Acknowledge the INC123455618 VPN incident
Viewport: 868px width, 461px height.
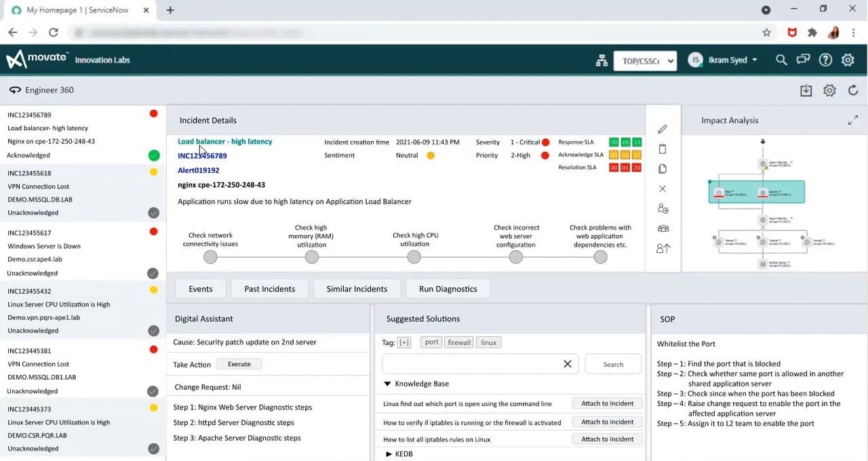pyautogui.click(x=154, y=213)
